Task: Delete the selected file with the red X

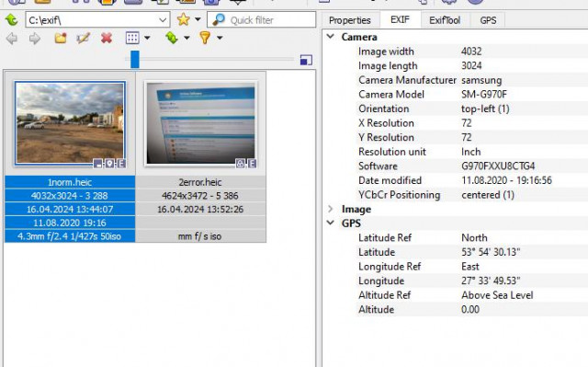Action: [107, 38]
